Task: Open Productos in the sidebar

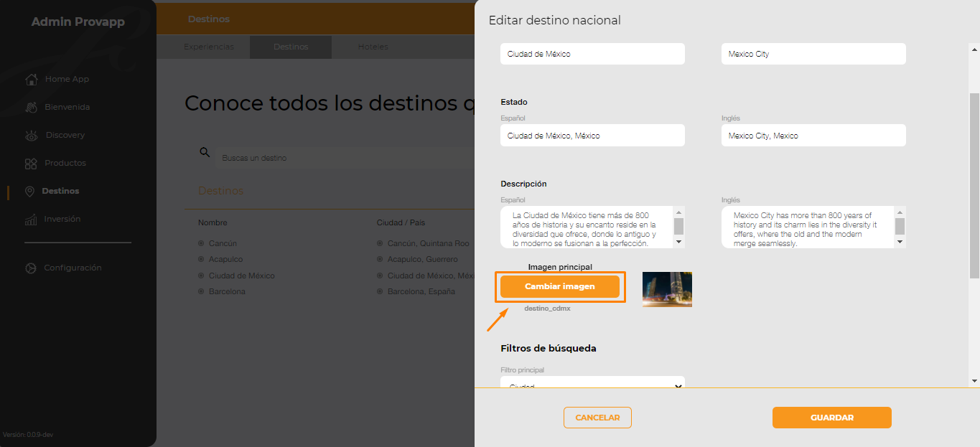Action: [x=65, y=163]
